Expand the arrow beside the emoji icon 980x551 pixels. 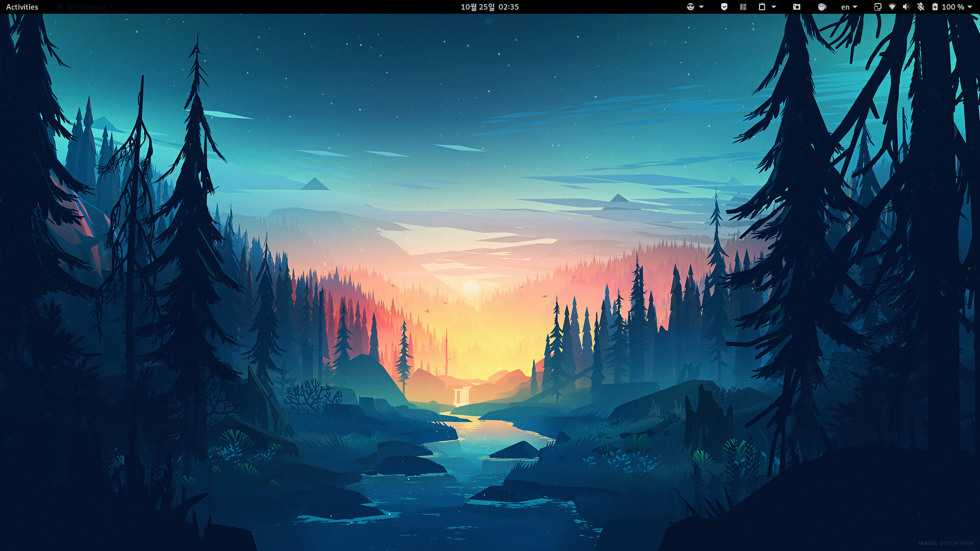tap(701, 7)
